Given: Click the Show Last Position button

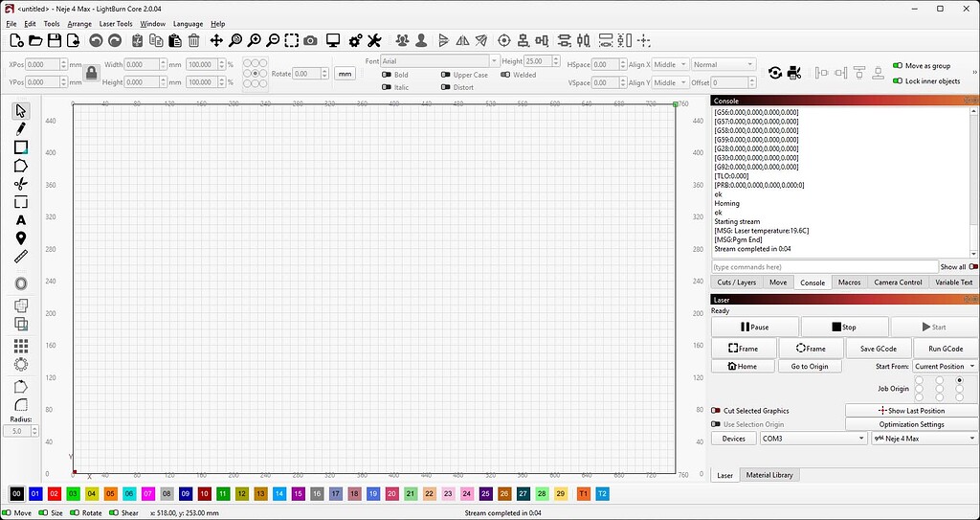Looking at the screenshot, I should point(911,411).
